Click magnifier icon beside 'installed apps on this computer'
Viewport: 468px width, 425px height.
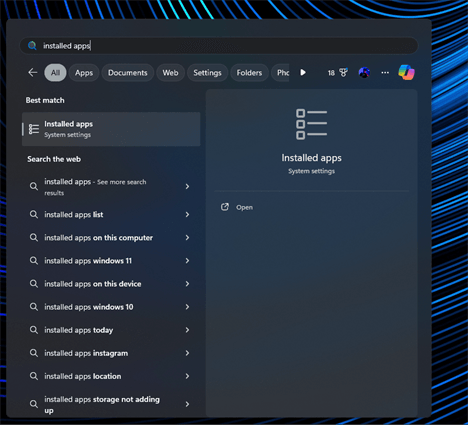pos(34,238)
